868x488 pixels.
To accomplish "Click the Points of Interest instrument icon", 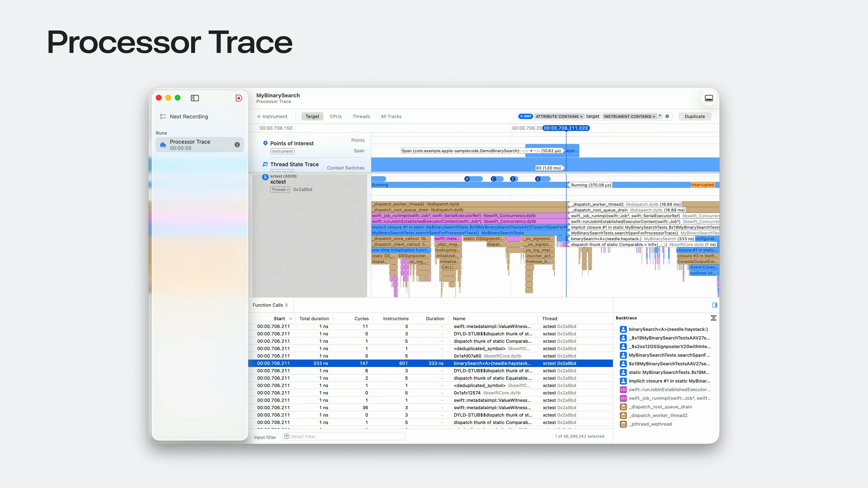I will click(x=265, y=143).
